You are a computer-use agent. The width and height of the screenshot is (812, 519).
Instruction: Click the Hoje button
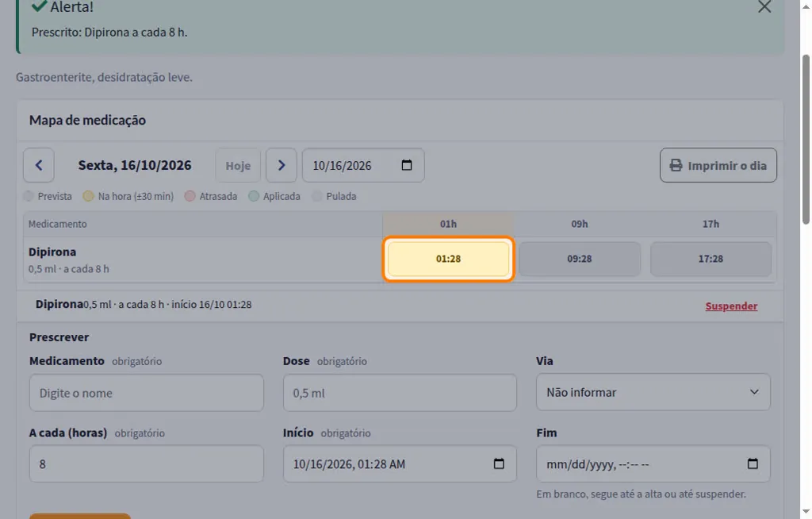point(238,165)
